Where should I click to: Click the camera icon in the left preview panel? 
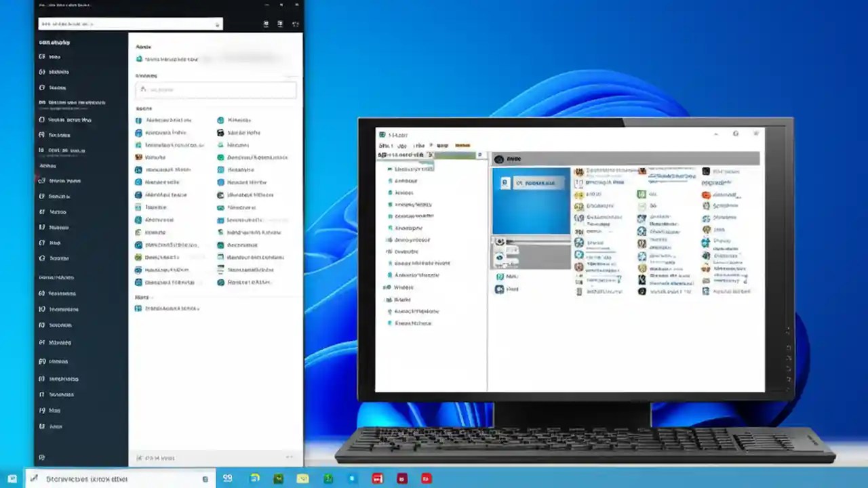click(x=499, y=241)
